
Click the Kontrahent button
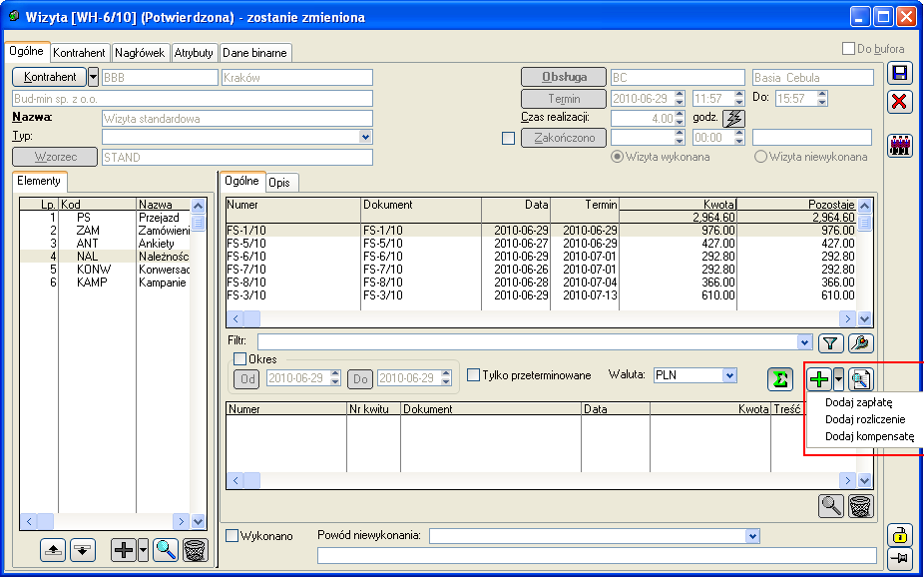click(x=50, y=77)
